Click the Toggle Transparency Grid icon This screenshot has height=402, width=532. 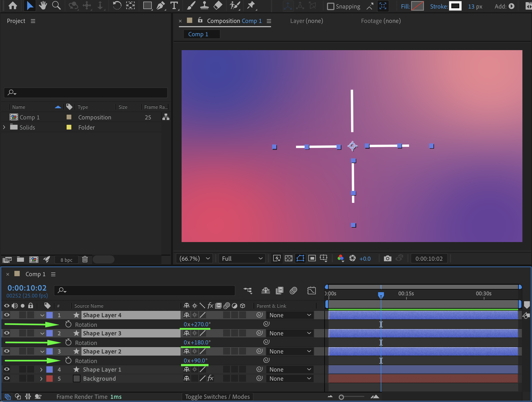pyautogui.click(x=288, y=258)
